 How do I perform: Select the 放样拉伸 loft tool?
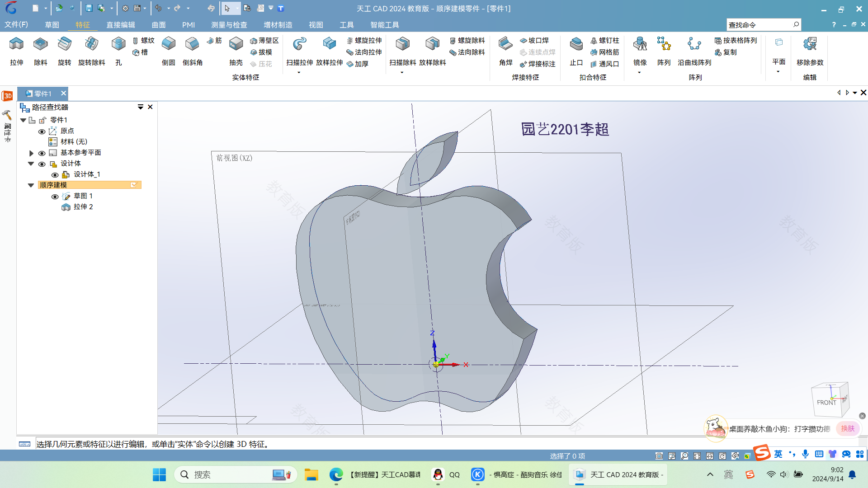click(330, 51)
